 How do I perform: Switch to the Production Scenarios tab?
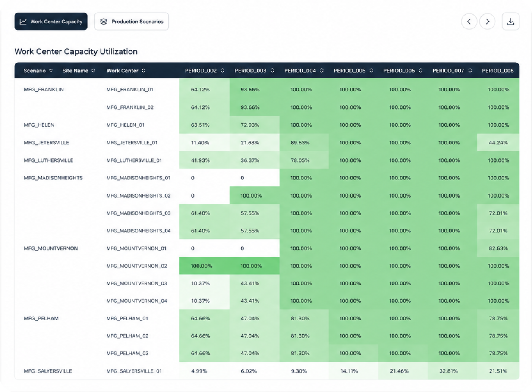(132, 22)
